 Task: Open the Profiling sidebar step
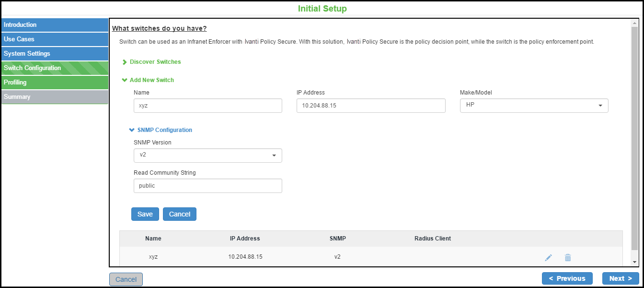55,83
